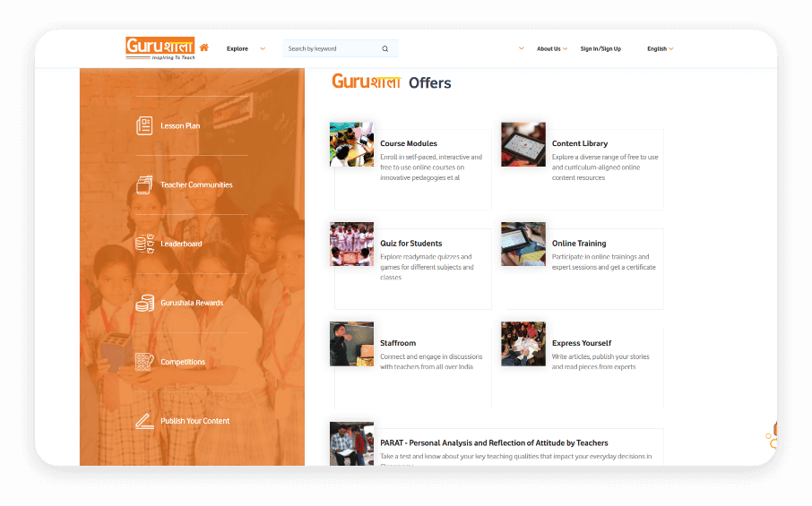This screenshot has height=506, width=812.
Task: Open the Explore dropdown menu
Action: pos(238,48)
